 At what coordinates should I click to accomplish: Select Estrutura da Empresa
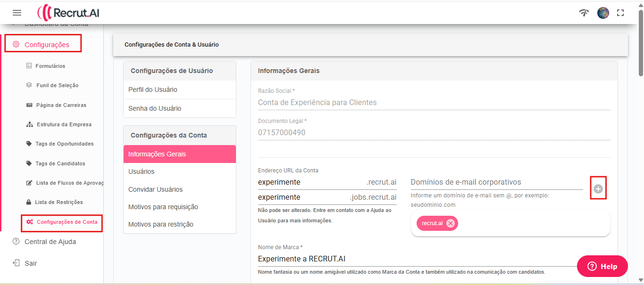click(64, 124)
